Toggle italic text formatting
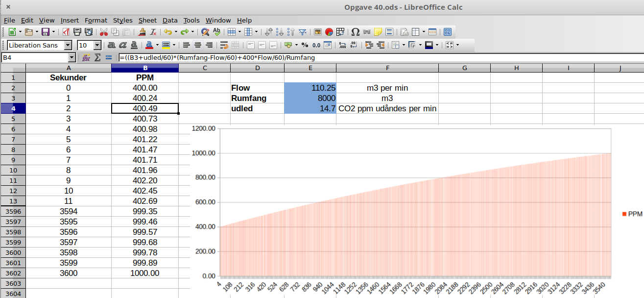 (x=122, y=45)
